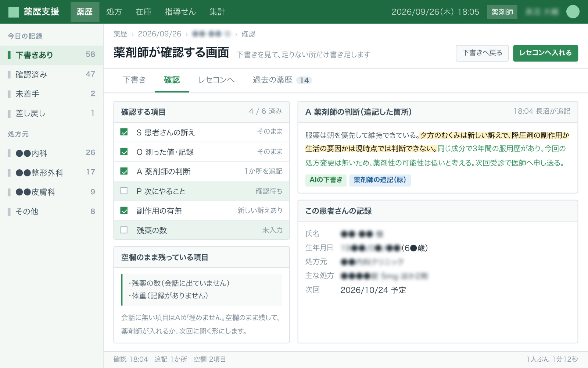Screen dimensions: 588x368
Task: Click the 1か所を追記 status text
Action: coord(263,171)
